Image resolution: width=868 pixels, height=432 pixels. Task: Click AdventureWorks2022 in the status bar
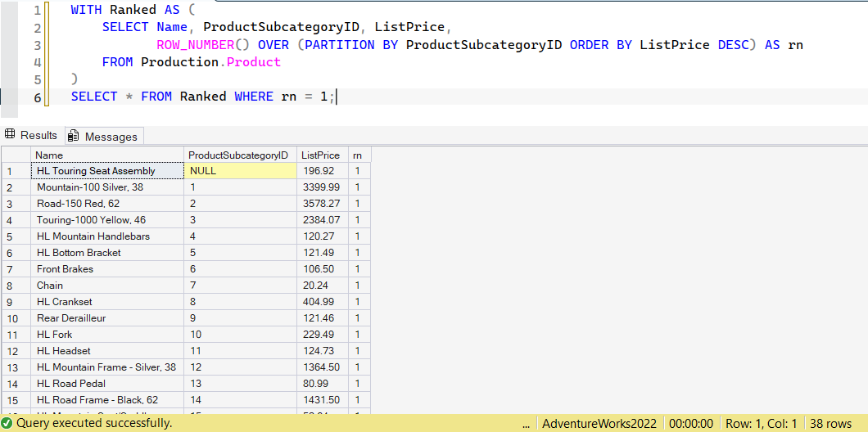pyautogui.click(x=599, y=424)
